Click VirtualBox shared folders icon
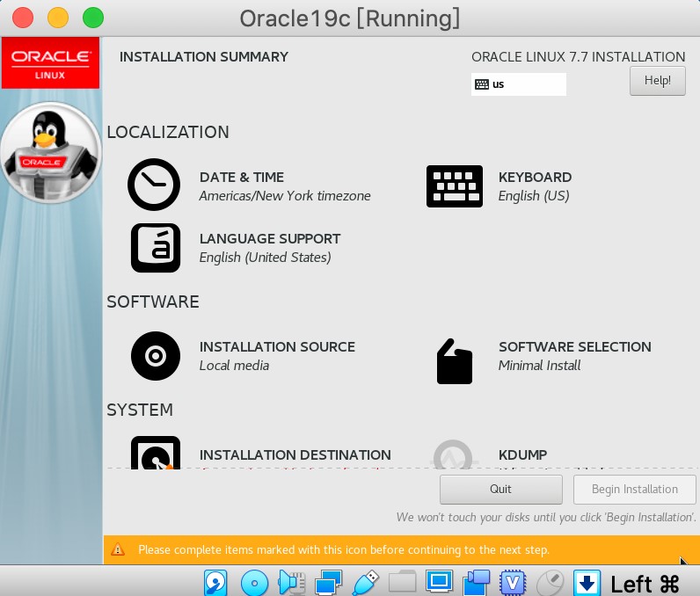 click(x=402, y=583)
